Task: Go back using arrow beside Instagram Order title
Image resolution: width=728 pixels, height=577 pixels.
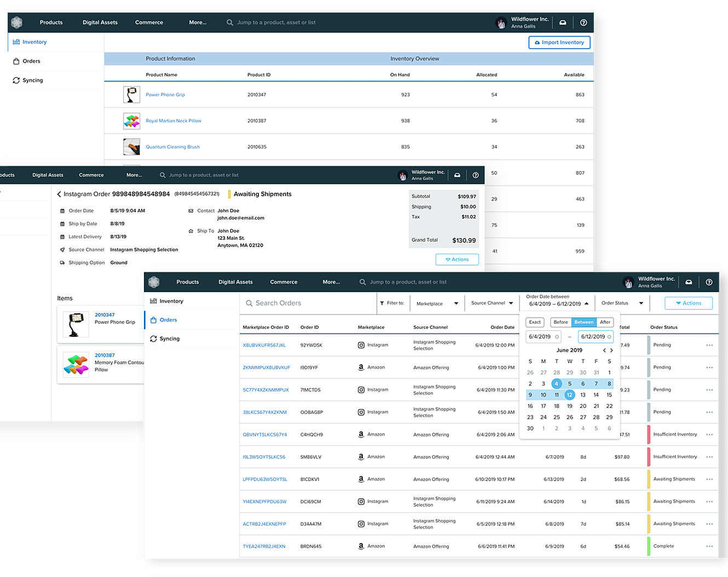Action: 59,194
